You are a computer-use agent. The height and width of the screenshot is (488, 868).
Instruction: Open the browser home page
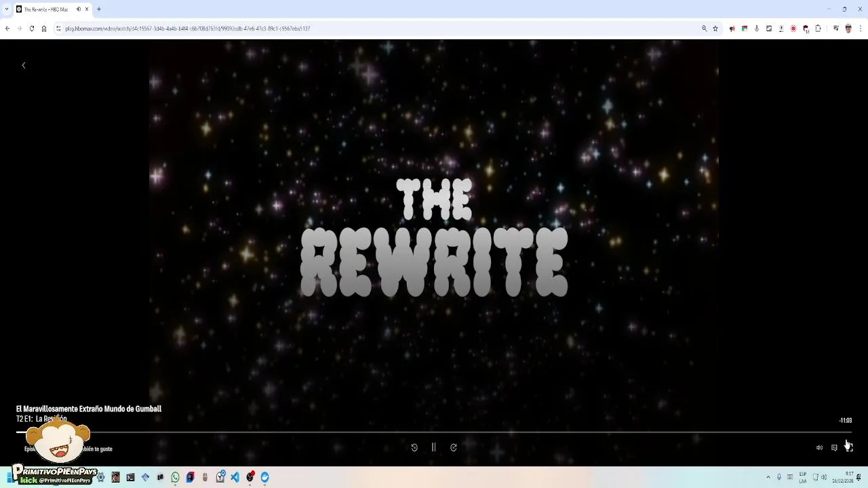[x=44, y=28]
